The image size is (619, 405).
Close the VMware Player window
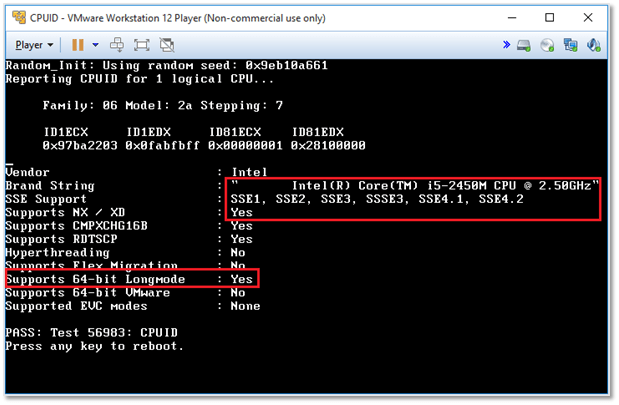click(588, 18)
